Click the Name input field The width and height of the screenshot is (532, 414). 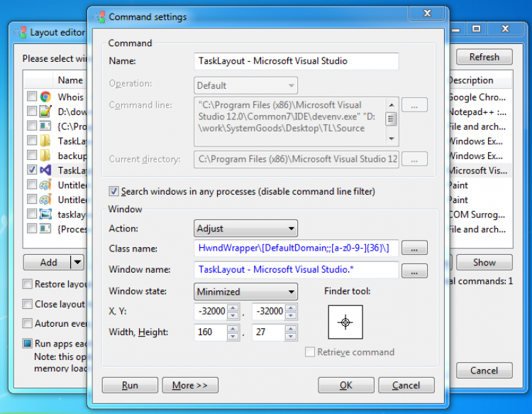[297, 61]
